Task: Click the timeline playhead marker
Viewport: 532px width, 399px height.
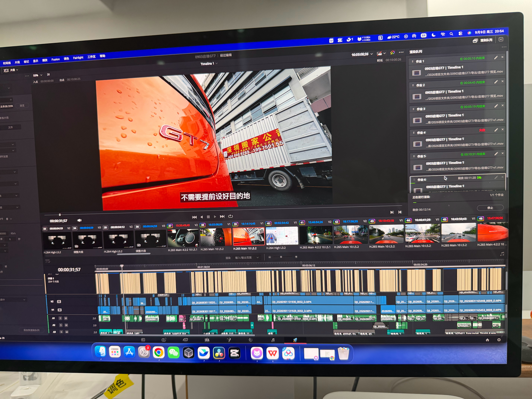Action: [x=122, y=266]
